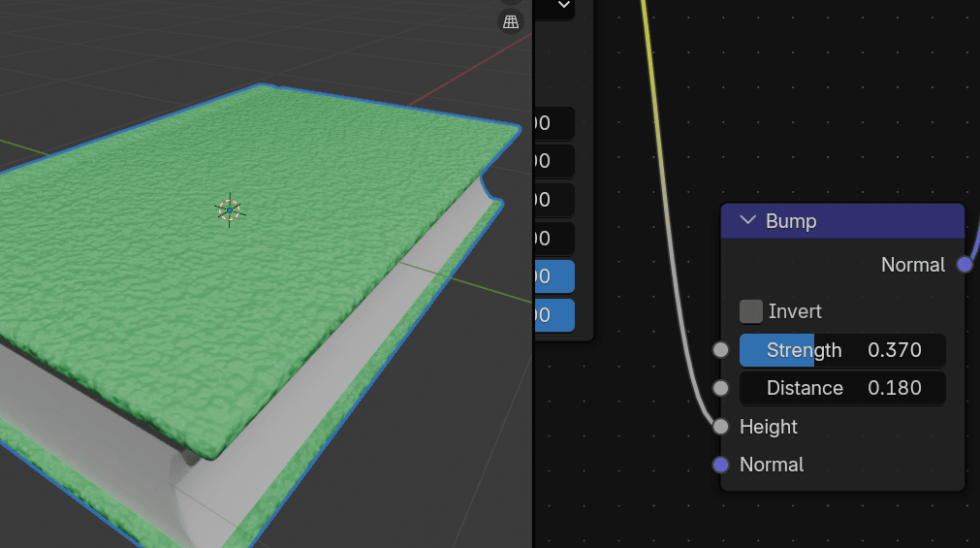This screenshot has width=980, height=548.
Task: Click the lower blue highlighted value field
Action: click(x=554, y=315)
